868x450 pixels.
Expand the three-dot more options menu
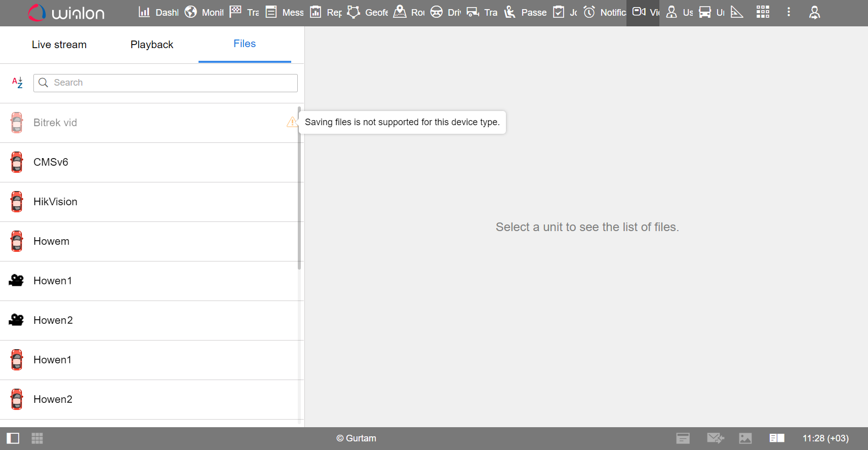(788, 12)
